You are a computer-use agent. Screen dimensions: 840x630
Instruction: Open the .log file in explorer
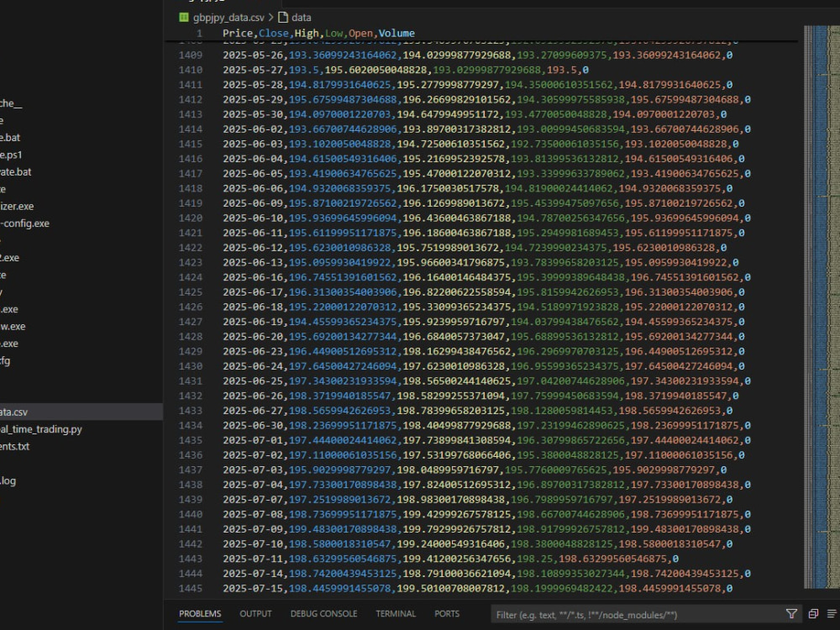click(8, 480)
